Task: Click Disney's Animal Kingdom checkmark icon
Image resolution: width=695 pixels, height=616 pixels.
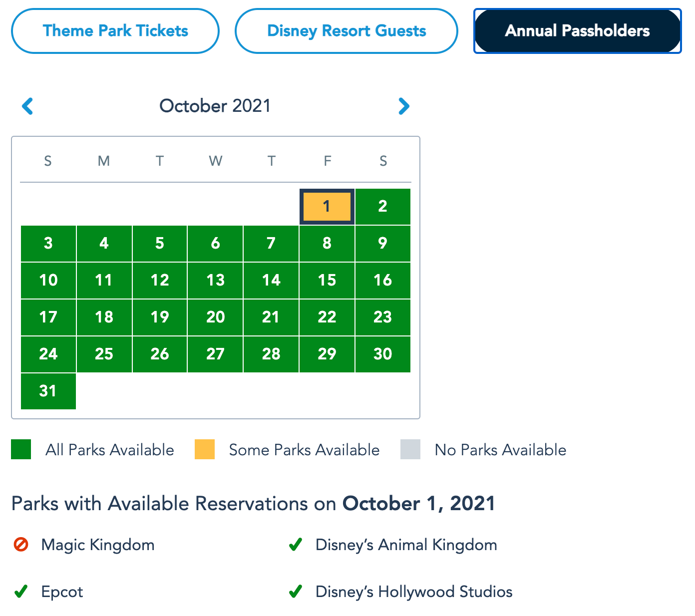Action: [x=296, y=544]
